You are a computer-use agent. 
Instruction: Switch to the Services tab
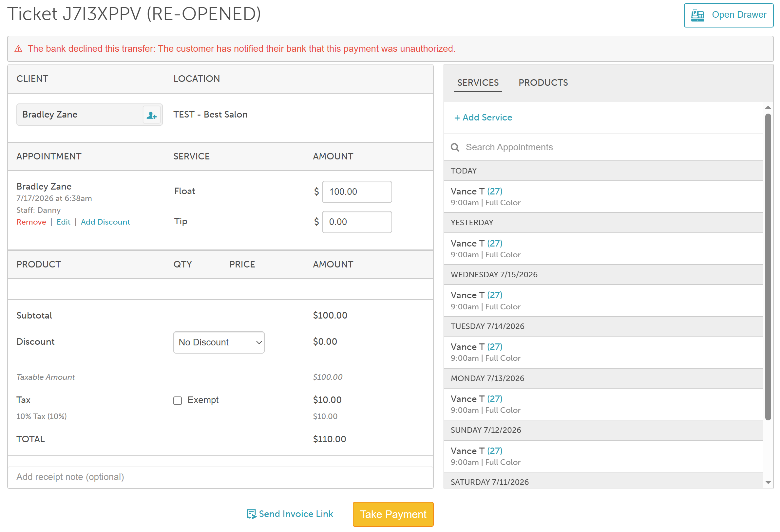click(x=478, y=83)
